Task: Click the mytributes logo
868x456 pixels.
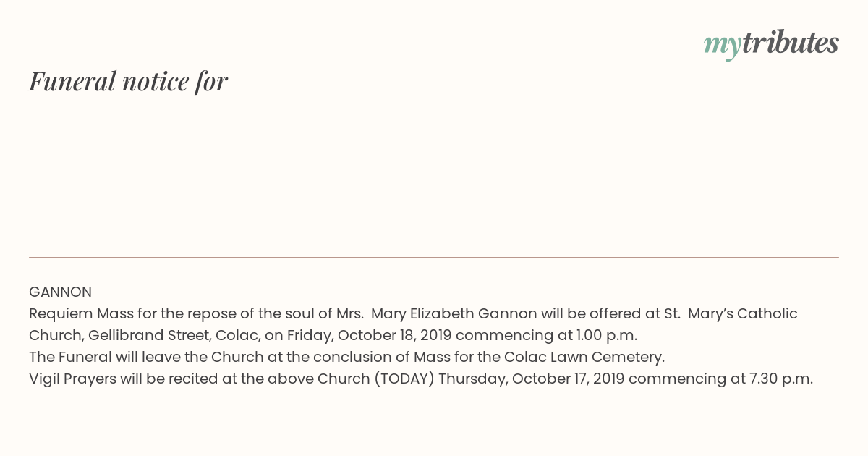Action: (771, 45)
